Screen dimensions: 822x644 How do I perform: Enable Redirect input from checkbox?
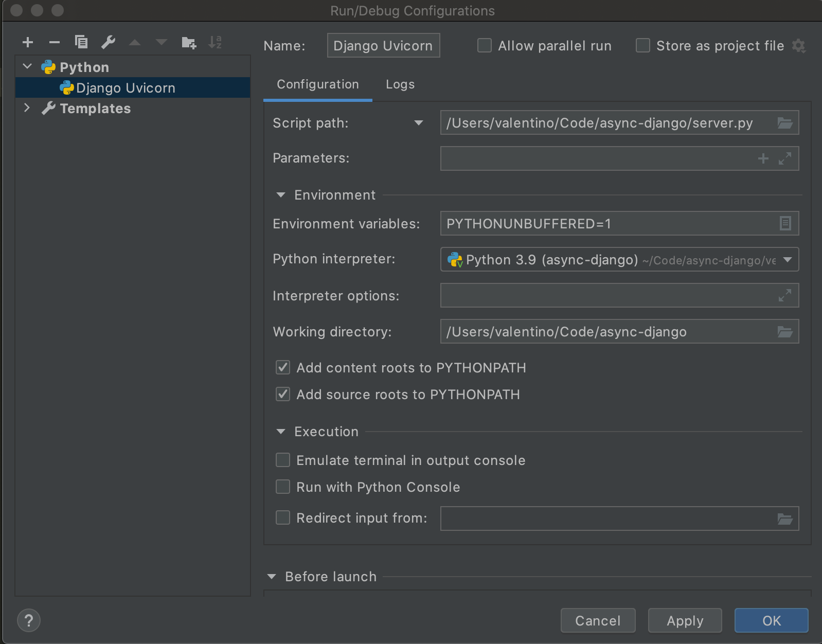coord(283,517)
